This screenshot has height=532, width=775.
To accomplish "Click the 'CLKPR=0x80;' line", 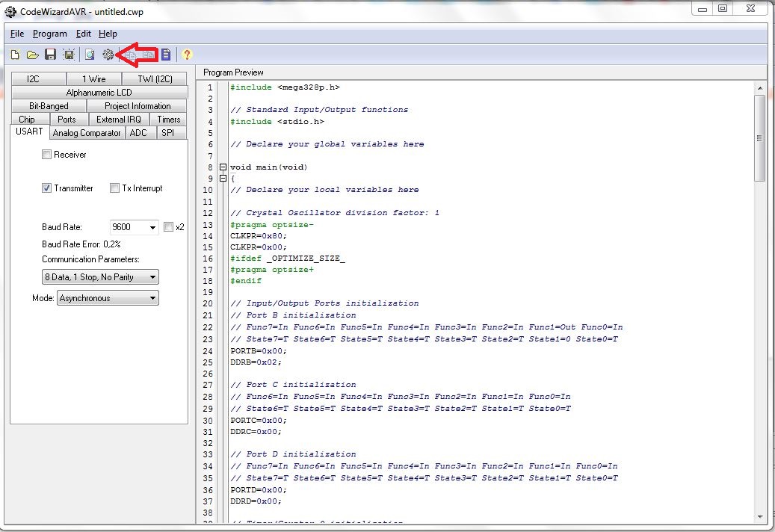I will 259,235.
